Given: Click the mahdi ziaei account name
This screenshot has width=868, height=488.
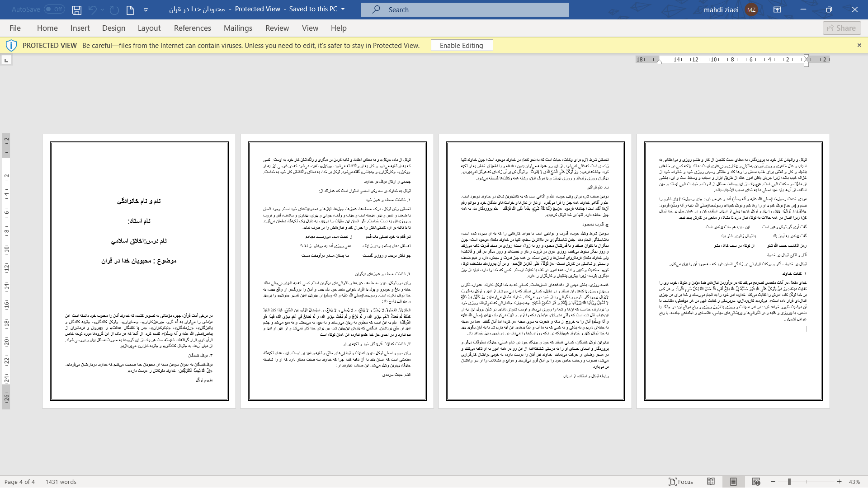Looking at the screenshot, I should tap(721, 9).
